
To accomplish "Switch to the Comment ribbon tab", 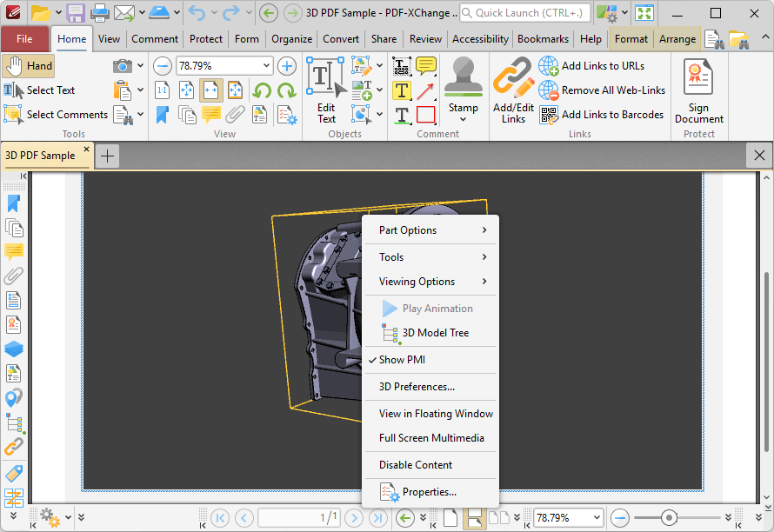I will tap(155, 39).
